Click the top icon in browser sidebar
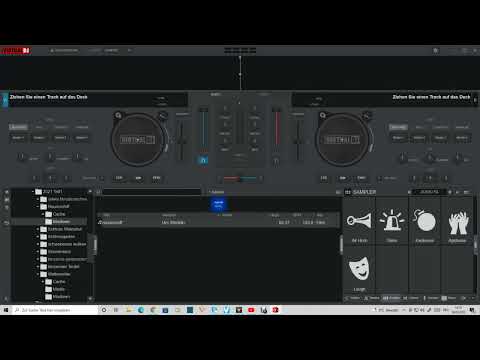 [x=6, y=192]
